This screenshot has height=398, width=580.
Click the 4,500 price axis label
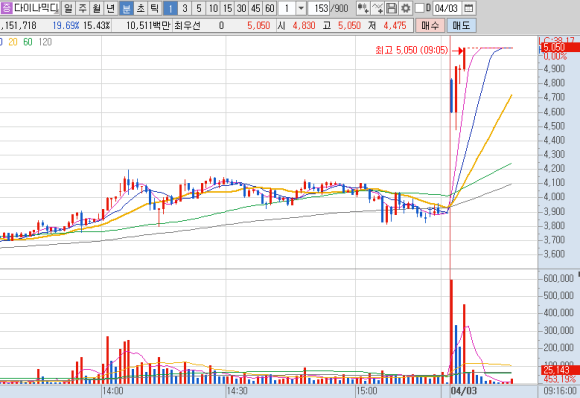(x=554, y=126)
